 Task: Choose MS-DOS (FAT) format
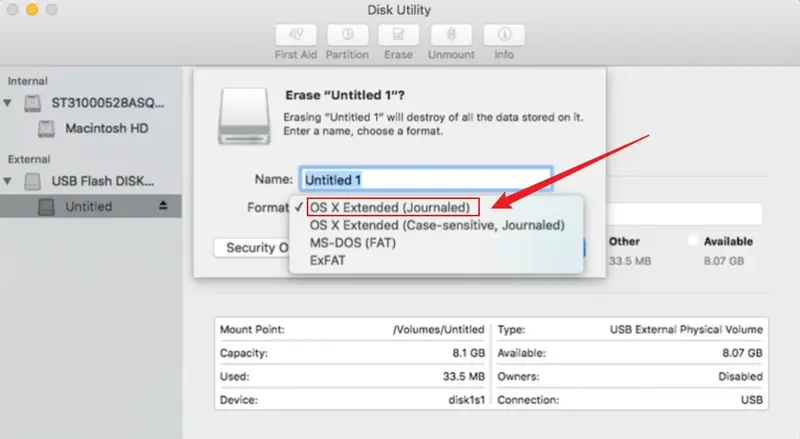coord(353,242)
